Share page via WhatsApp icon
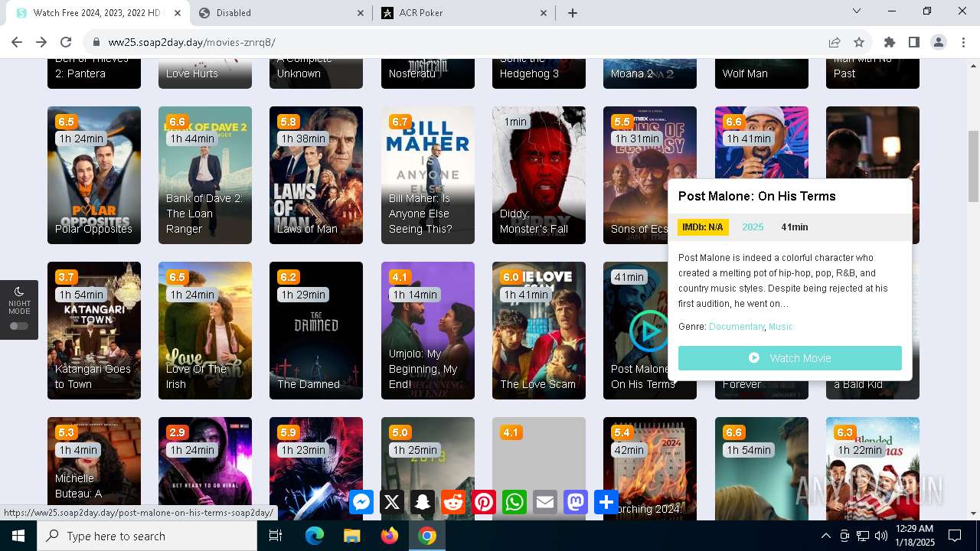Viewport: 980px width, 551px height. [514, 502]
